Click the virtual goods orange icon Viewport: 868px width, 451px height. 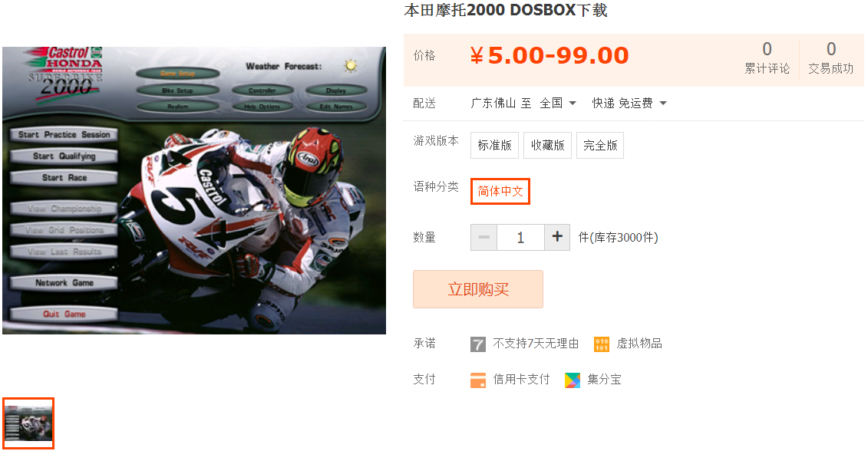[601, 344]
